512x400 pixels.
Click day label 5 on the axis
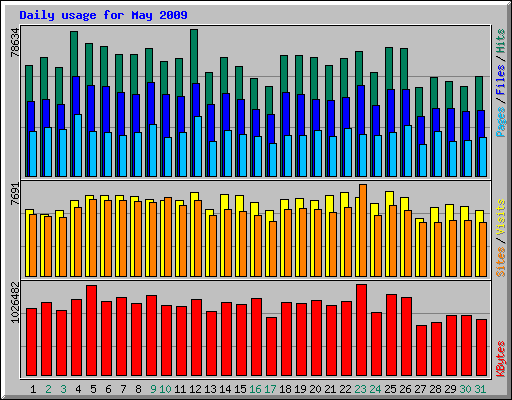pos(93,389)
